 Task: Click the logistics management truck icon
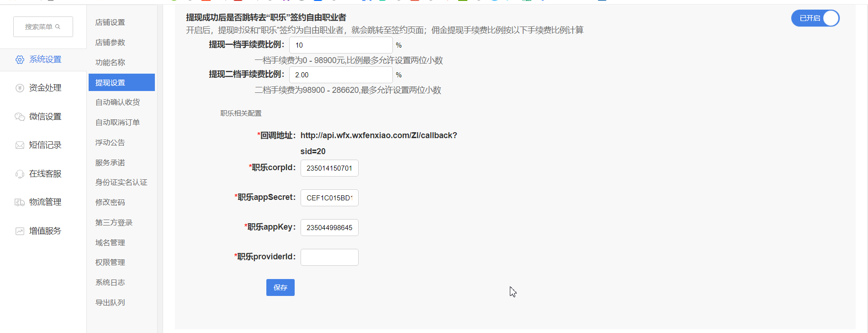(20, 202)
